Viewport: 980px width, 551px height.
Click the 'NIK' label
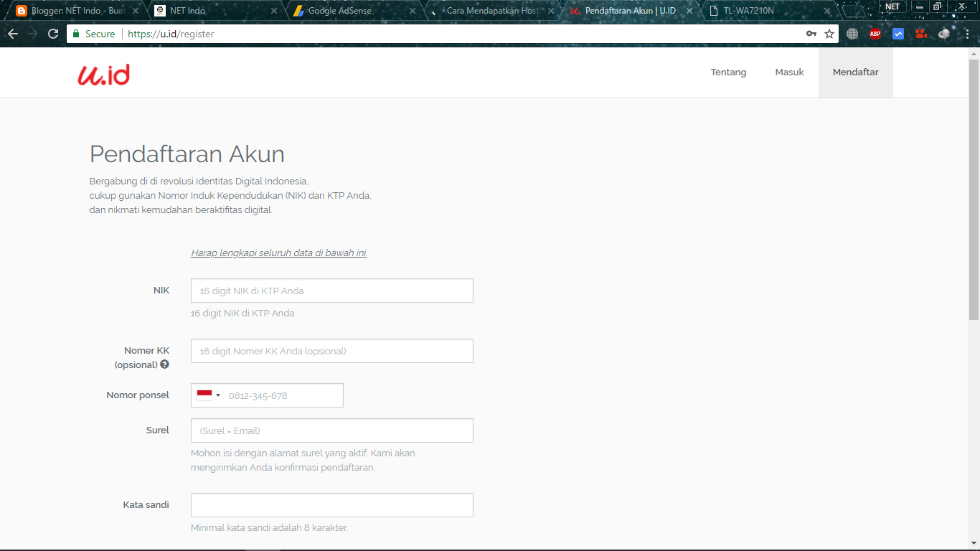[x=161, y=291]
